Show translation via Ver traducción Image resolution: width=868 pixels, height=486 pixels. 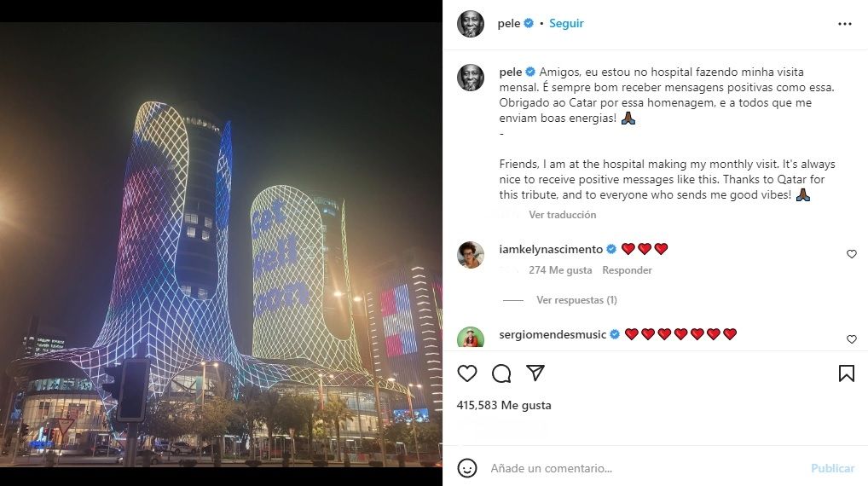[x=563, y=215]
